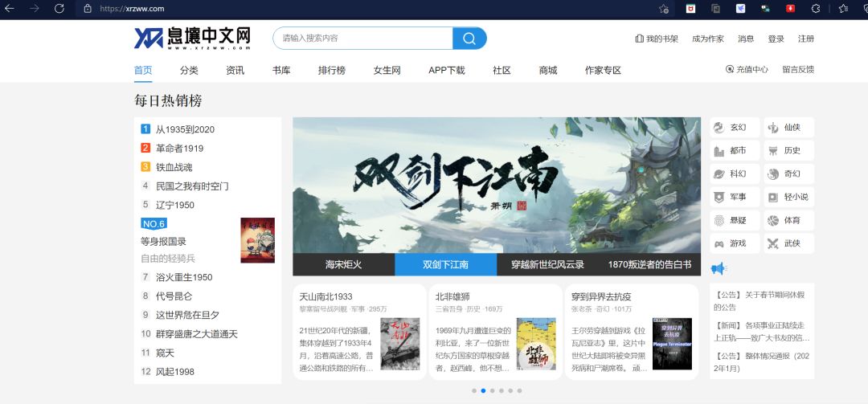Open ranked book 代号昆仑

pos(174,296)
